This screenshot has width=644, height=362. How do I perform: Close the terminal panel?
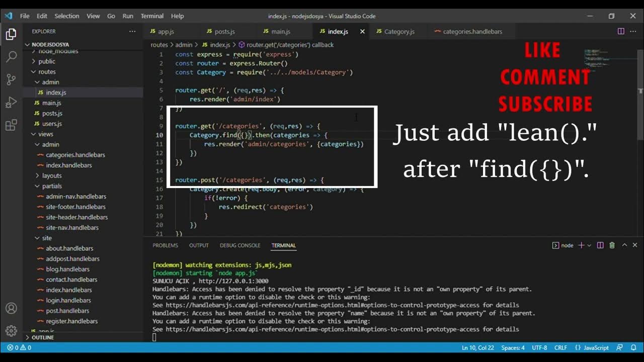click(x=635, y=245)
